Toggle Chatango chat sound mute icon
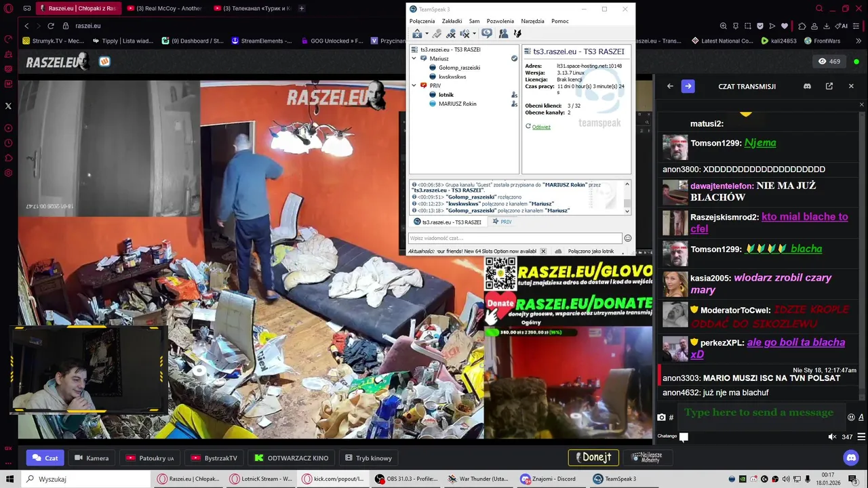The image size is (868, 488). pos(832,436)
